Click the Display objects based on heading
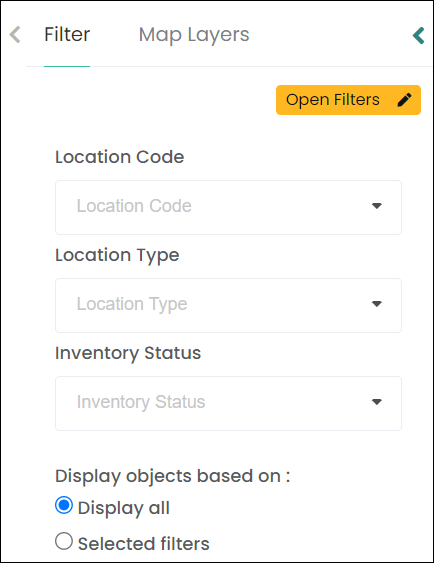Viewport: 434px width, 563px height. tap(172, 476)
